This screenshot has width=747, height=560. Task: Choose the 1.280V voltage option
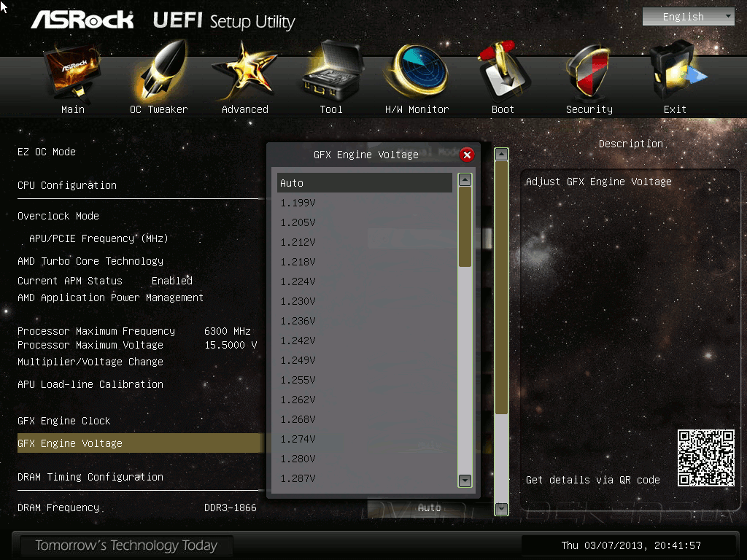click(365, 459)
